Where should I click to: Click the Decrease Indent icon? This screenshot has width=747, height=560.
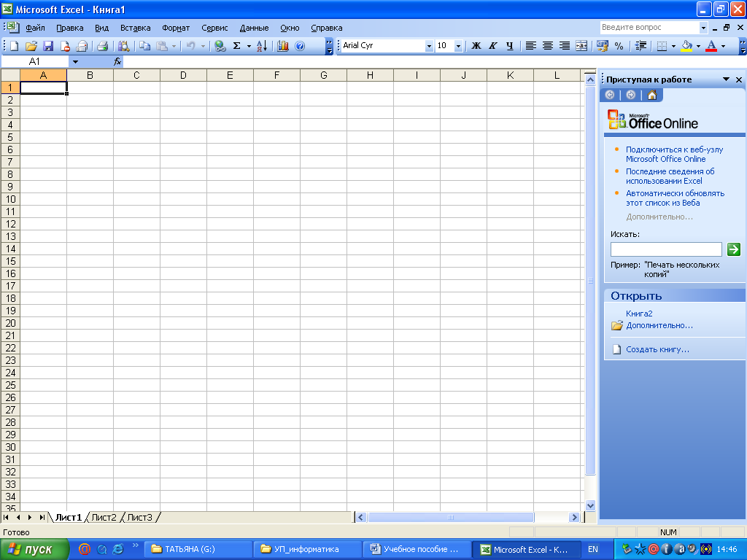coord(640,46)
